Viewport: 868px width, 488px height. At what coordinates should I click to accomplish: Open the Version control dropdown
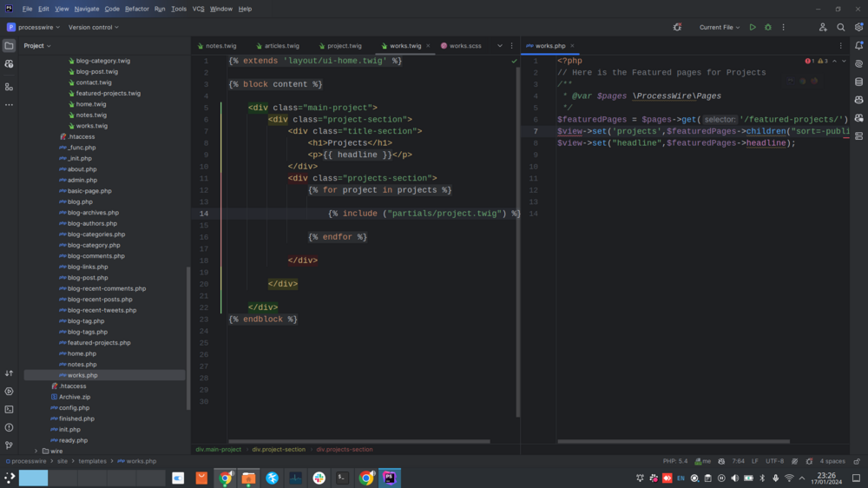pos(93,27)
